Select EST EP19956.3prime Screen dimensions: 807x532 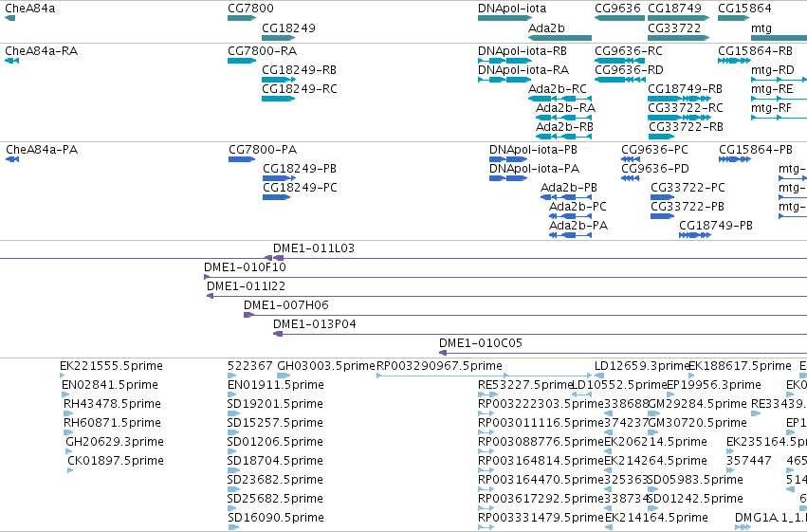(x=713, y=385)
